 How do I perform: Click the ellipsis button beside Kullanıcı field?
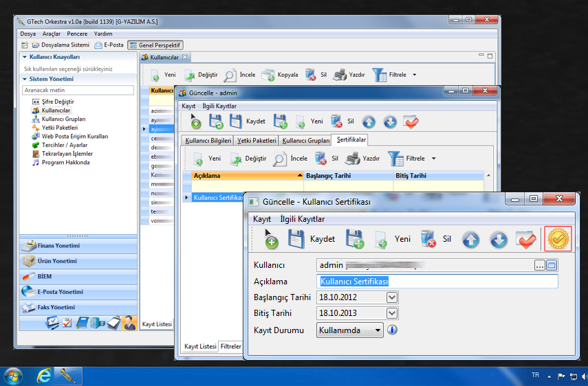point(539,265)
